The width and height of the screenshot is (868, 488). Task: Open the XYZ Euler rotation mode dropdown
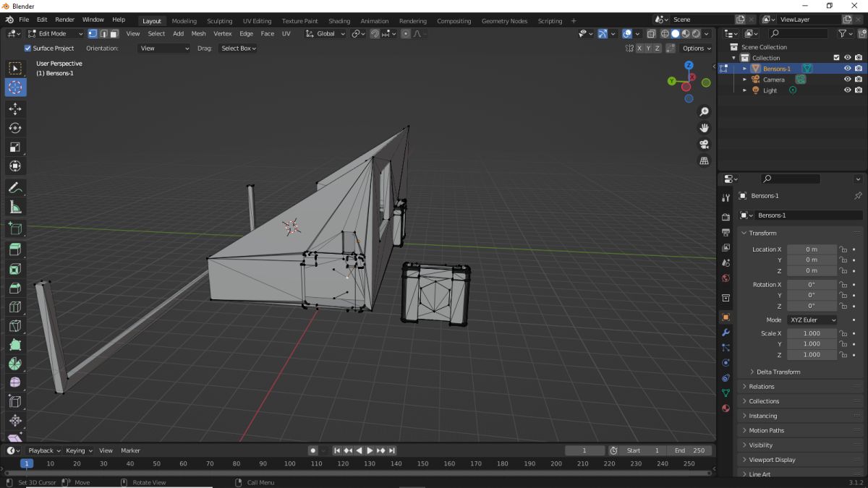coord(812,320)
